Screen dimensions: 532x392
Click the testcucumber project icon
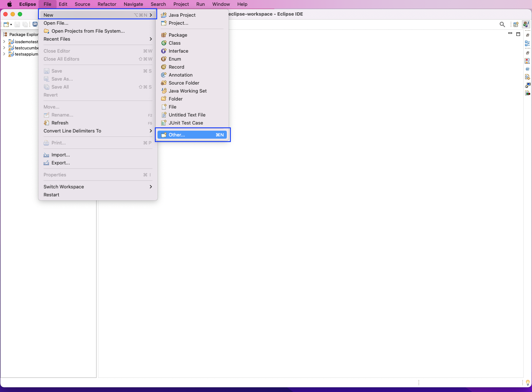pos(11,48)
